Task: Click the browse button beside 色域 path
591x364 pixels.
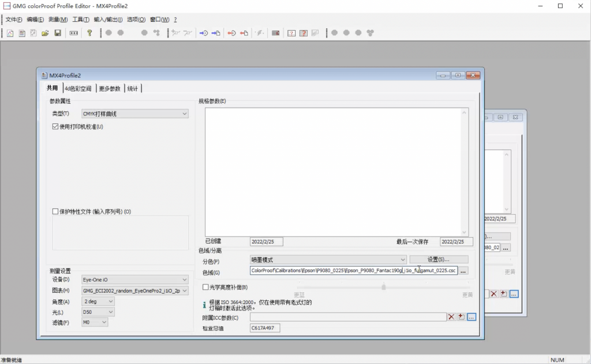Action: pos(463,271)
